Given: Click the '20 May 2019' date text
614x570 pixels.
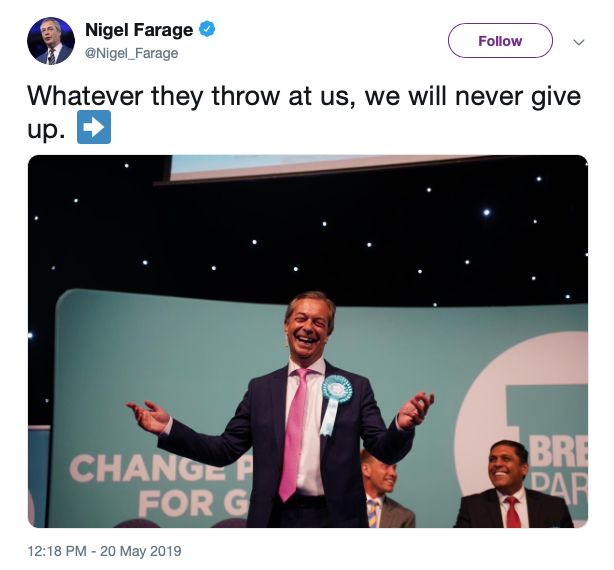Looking at the screenshot, I should click(141, 551).
